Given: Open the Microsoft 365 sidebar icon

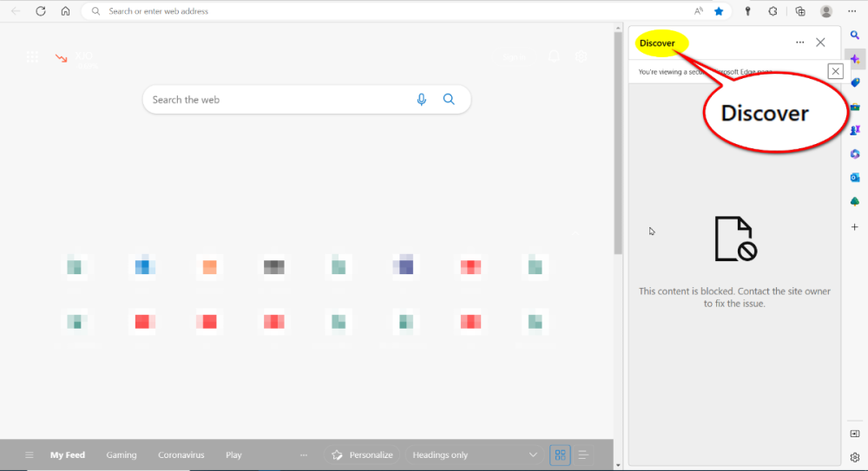Looking at the screenshot, I should 855,154.
